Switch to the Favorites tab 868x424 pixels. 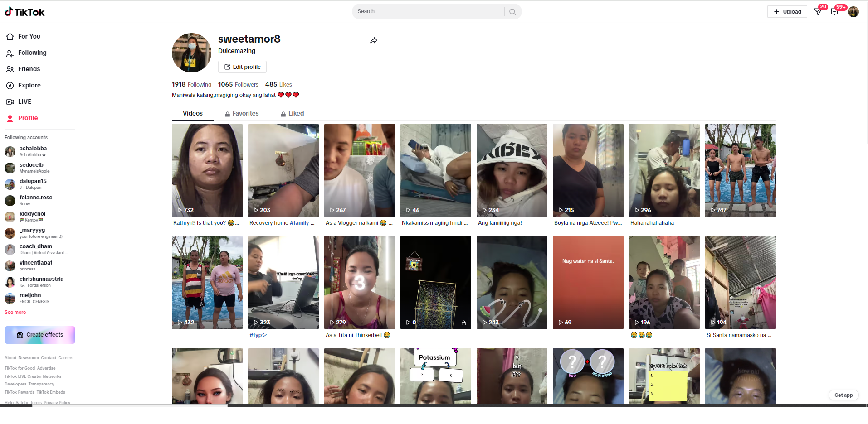click(x=242, y=113)
